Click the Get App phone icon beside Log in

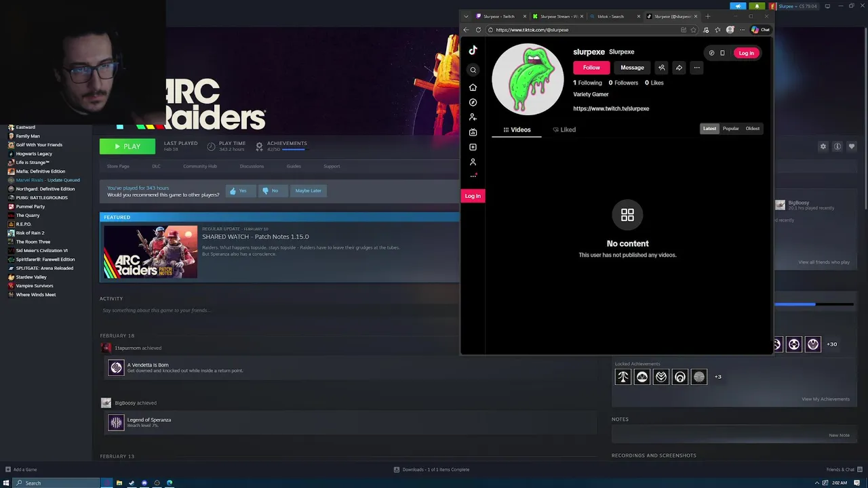point(722,53)
